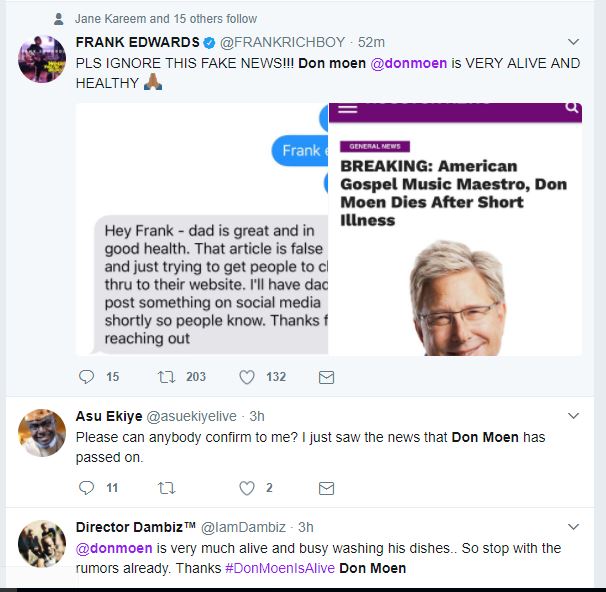Retweet Asu Ekiye's tweet
Screen dimensions: 606x592
coord(166,488)
